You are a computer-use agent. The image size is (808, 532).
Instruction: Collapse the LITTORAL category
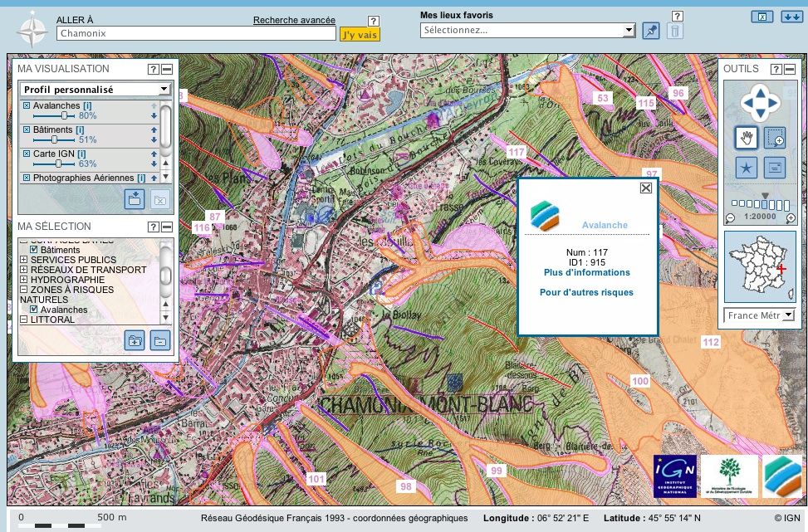pos(24,320)
